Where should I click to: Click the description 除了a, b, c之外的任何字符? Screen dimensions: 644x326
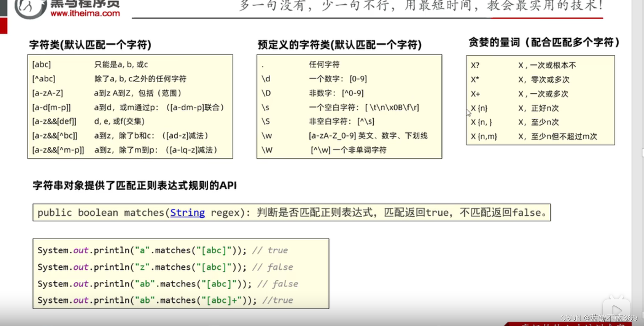140,79
